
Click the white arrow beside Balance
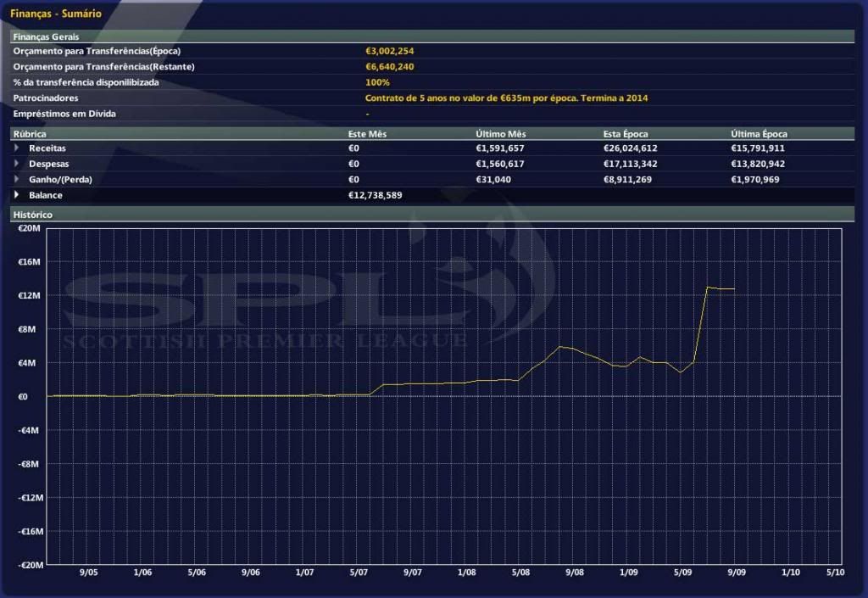tap(17, 195)
